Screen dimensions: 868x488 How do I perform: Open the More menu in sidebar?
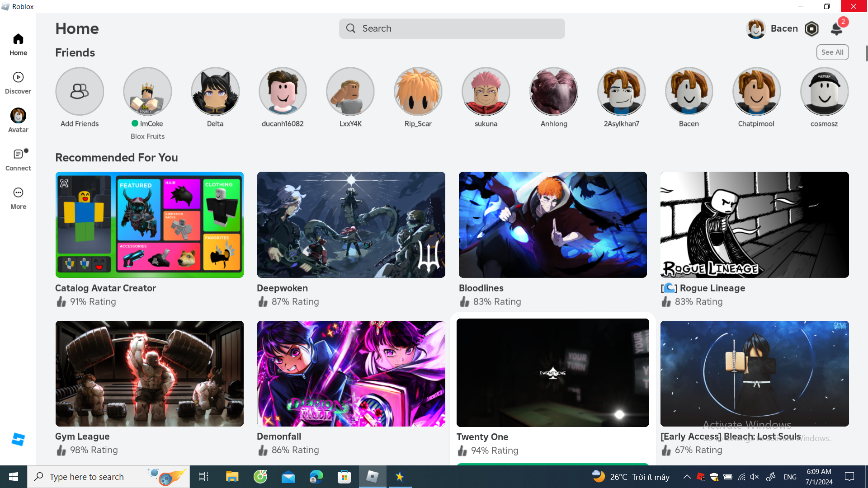pyautogui.click(x=18, y=198)
